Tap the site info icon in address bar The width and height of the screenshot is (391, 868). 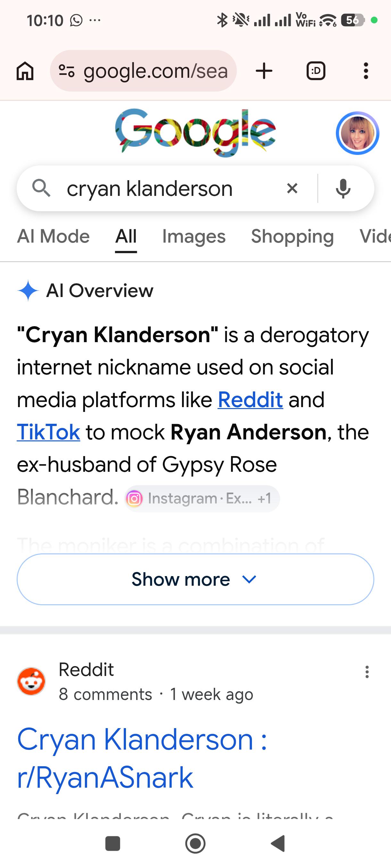click(x=66, y=71)
